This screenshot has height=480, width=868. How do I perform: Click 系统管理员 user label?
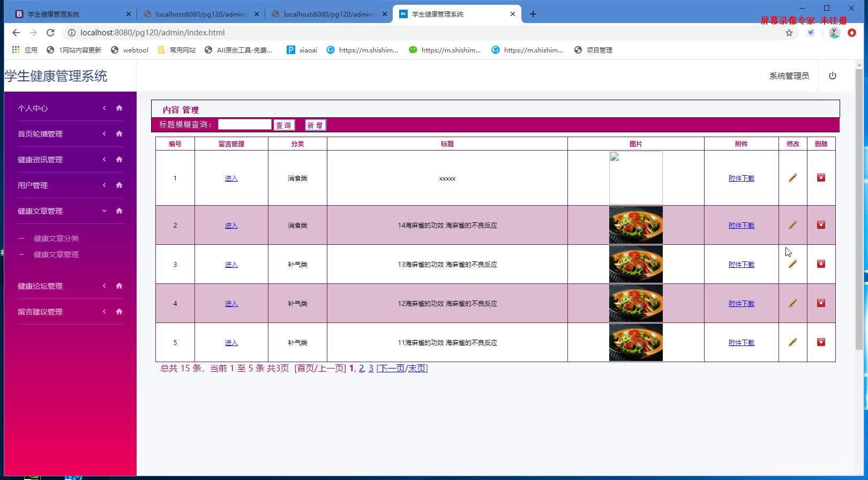click(x=789, y=76)
